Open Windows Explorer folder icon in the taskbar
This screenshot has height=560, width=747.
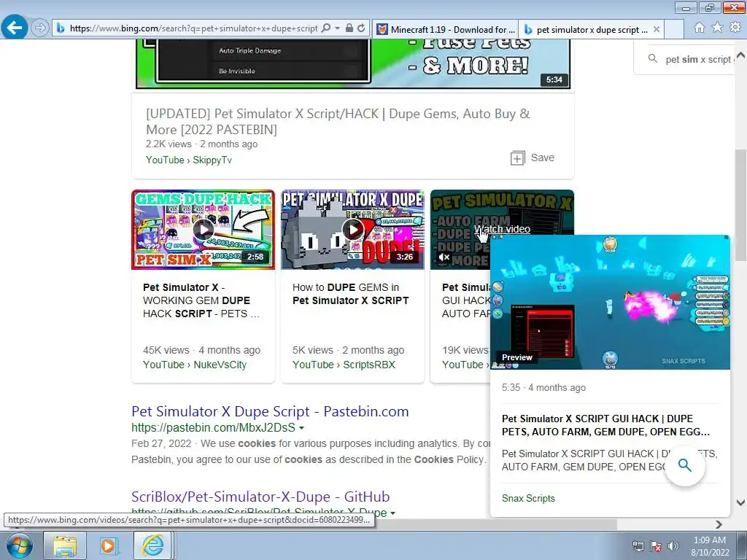[x=65, y=545]
